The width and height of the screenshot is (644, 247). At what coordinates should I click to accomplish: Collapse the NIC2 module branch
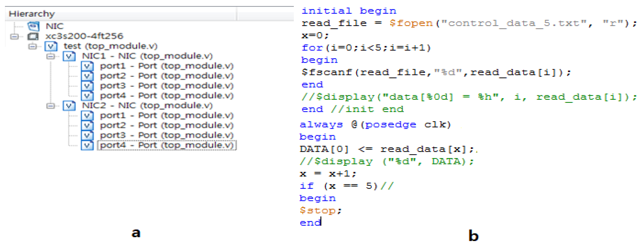(x=50, y=106)
